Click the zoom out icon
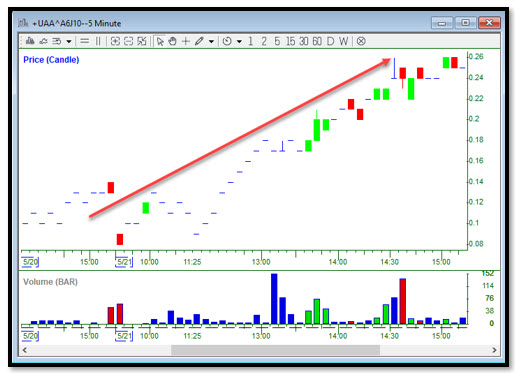This screenshot has height=373, width=515. click(x=128, y=41)
